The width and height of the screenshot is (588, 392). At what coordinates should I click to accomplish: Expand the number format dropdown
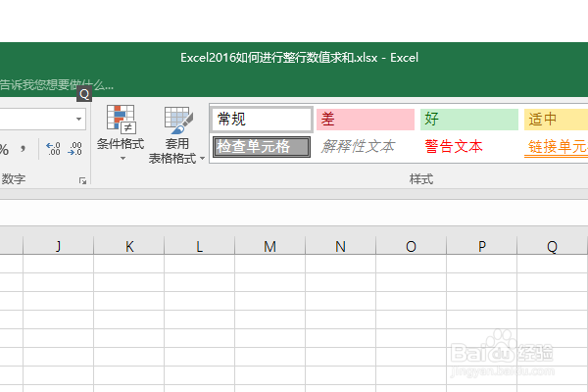tap(78, 120)
